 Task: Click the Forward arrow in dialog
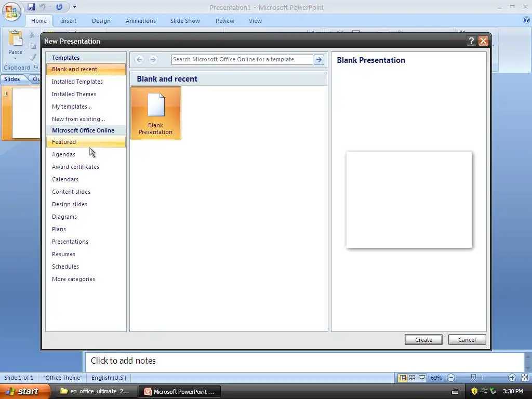(x=153, y=60)
